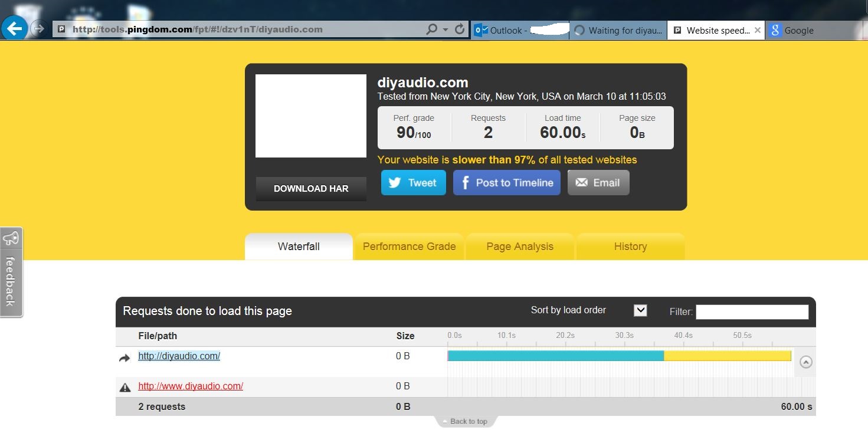Click the Page size 0B value
The image size is (868, 433).
tap(637, 133)
